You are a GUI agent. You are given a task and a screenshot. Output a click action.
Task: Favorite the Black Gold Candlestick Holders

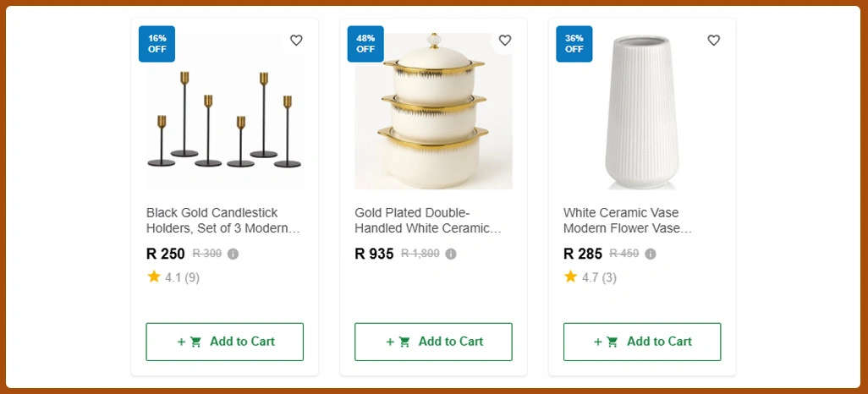pyautogui.click(x=296, y=41)
